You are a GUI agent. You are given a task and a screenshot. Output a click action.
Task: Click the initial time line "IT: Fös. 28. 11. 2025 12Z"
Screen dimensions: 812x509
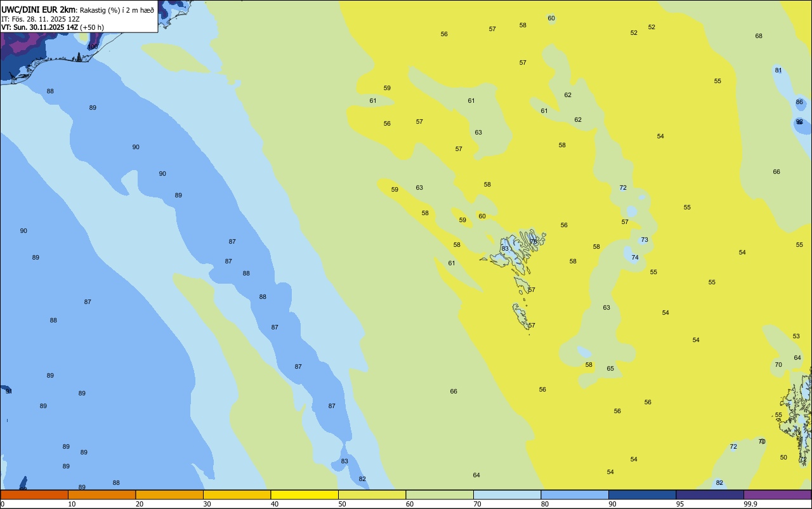[x=41, y=19]
